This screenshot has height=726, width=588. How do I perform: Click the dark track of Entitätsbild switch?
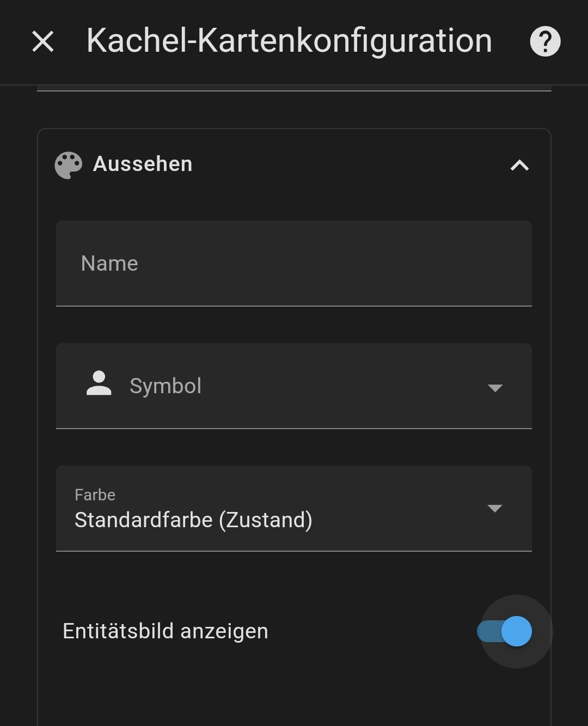(x=486, y=632)
